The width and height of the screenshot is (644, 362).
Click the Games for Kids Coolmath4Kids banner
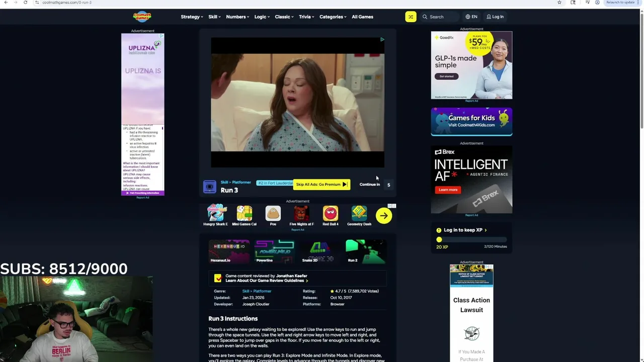click(x=471, y=121)
